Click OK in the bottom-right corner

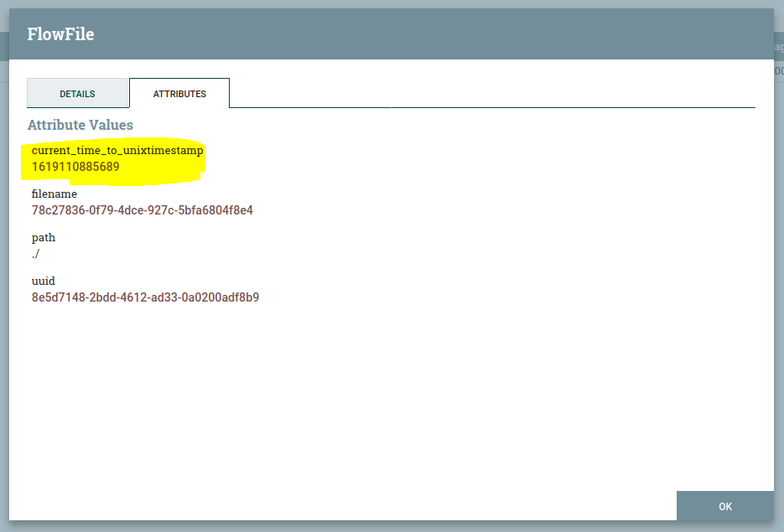coord(724,506)
